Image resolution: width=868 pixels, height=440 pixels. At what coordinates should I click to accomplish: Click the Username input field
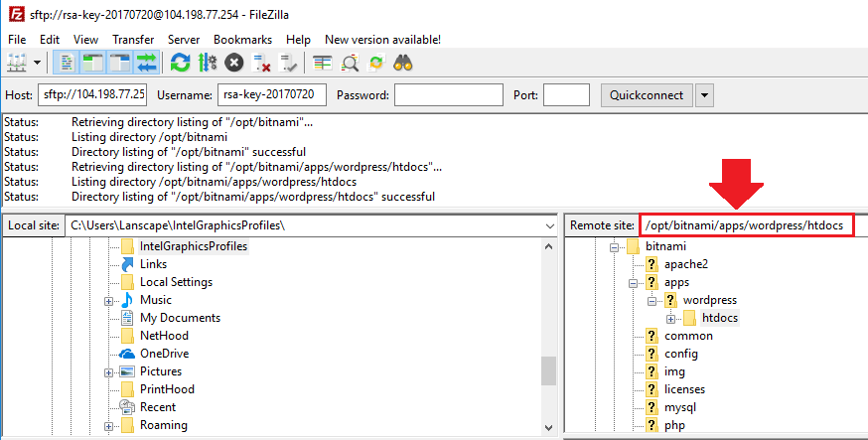[x=272, y=94]
